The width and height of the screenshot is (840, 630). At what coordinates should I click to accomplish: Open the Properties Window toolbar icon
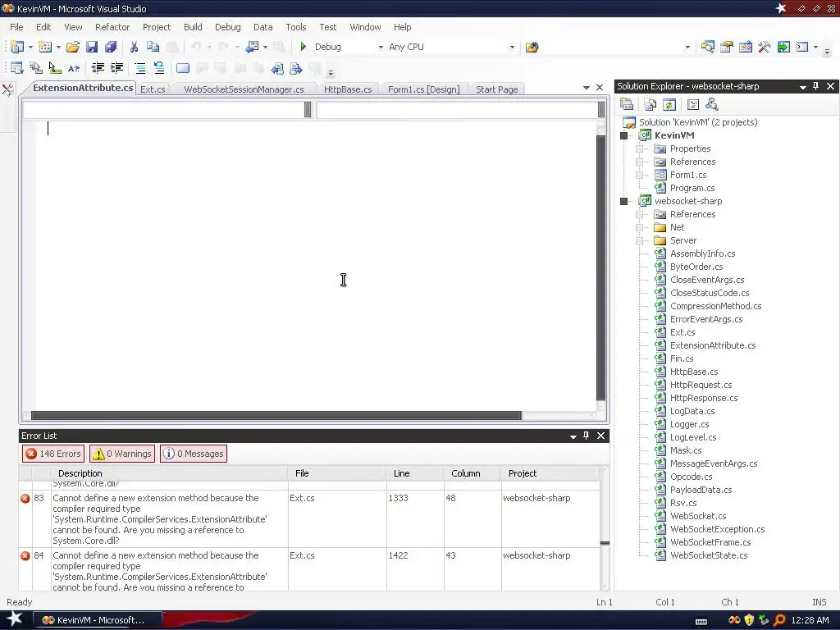click(727, 47)
